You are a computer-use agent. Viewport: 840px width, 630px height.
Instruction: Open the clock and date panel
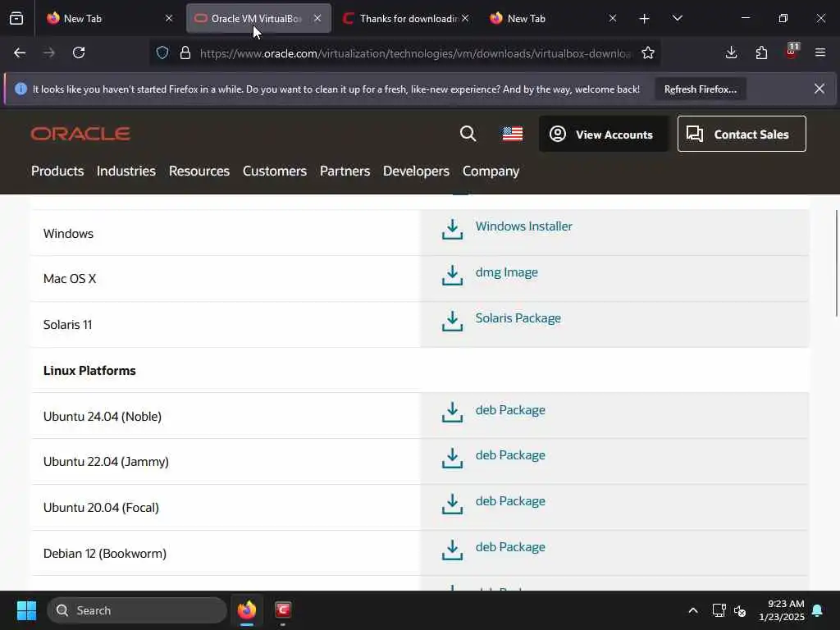pyautogui.click(x=782, y=610)
